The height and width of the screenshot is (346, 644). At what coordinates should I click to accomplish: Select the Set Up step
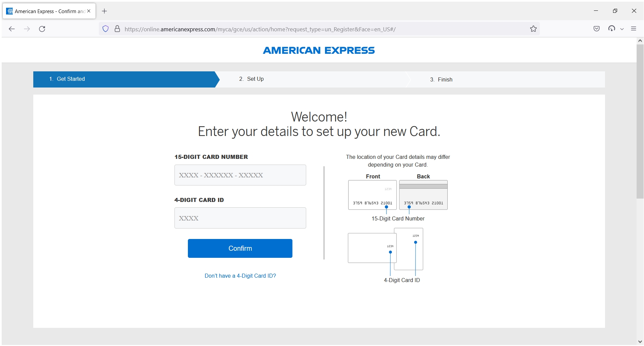point(251,79)
